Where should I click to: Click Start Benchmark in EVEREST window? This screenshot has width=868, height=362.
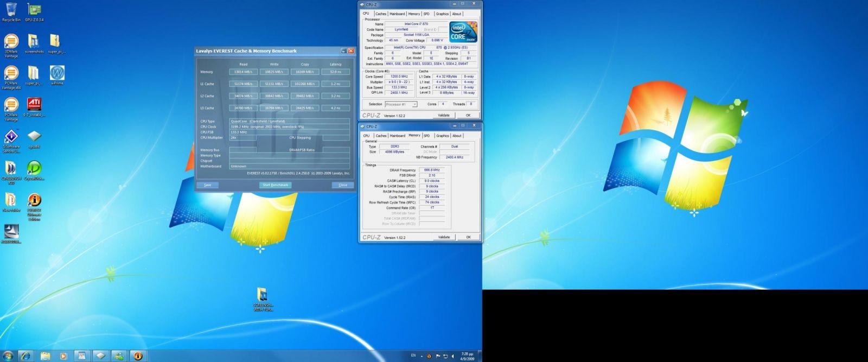[x=276, y=185]
